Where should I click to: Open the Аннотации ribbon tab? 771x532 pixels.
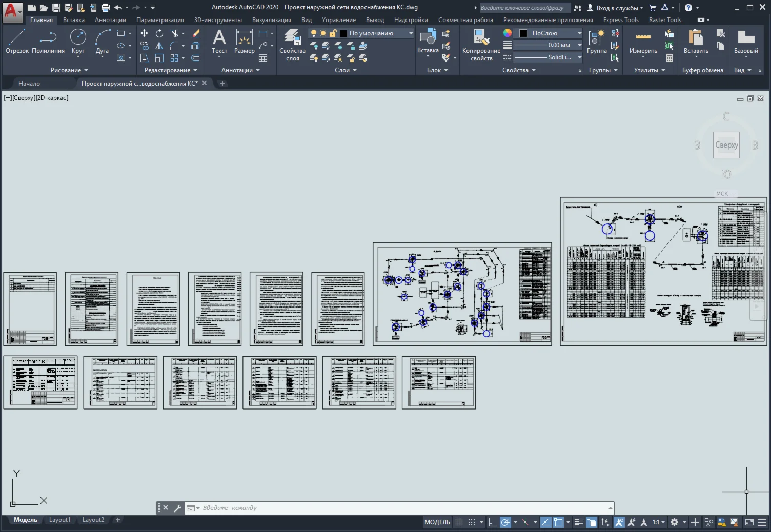[110, 20]
